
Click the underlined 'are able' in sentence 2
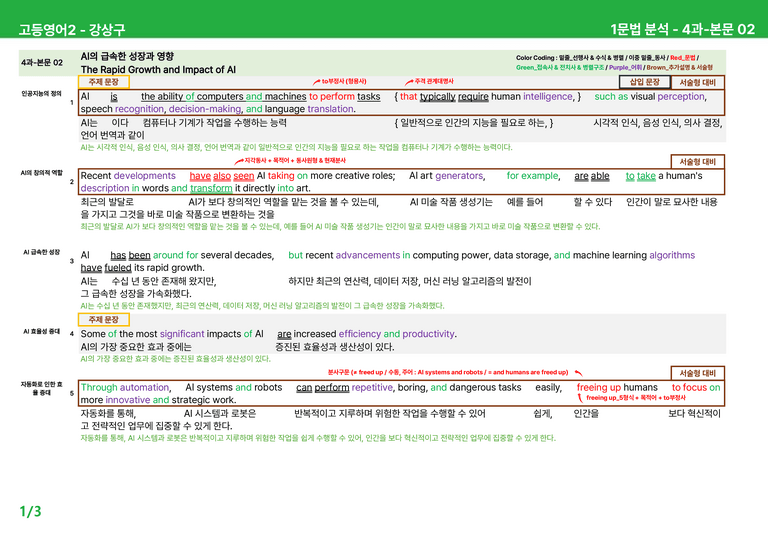click(592, 176)
